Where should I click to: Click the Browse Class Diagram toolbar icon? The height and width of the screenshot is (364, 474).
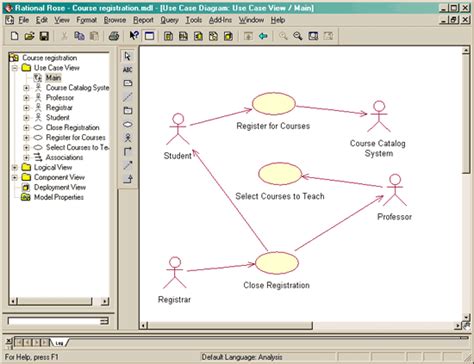168,36
